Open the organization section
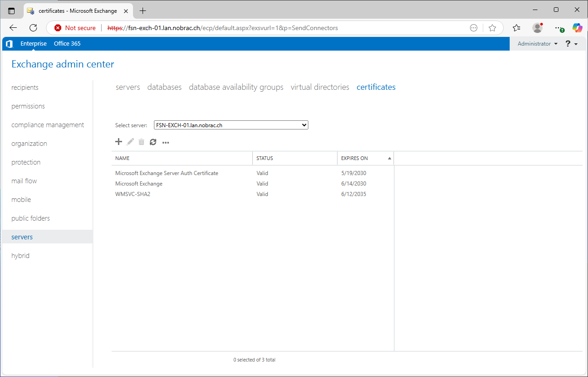This screenshot has width=588, height=377. click(x=29, y=144)
